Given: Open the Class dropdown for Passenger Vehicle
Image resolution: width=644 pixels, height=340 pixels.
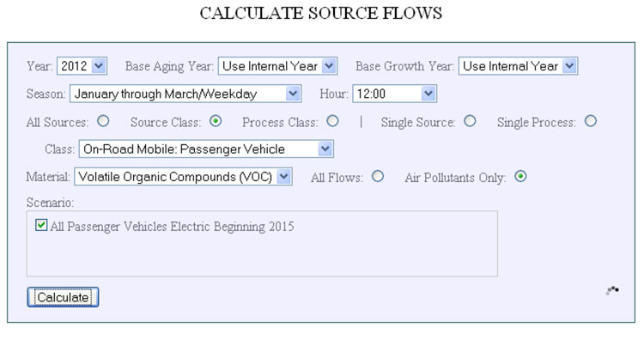Looking at the screenshot, I should click(206, 149).
